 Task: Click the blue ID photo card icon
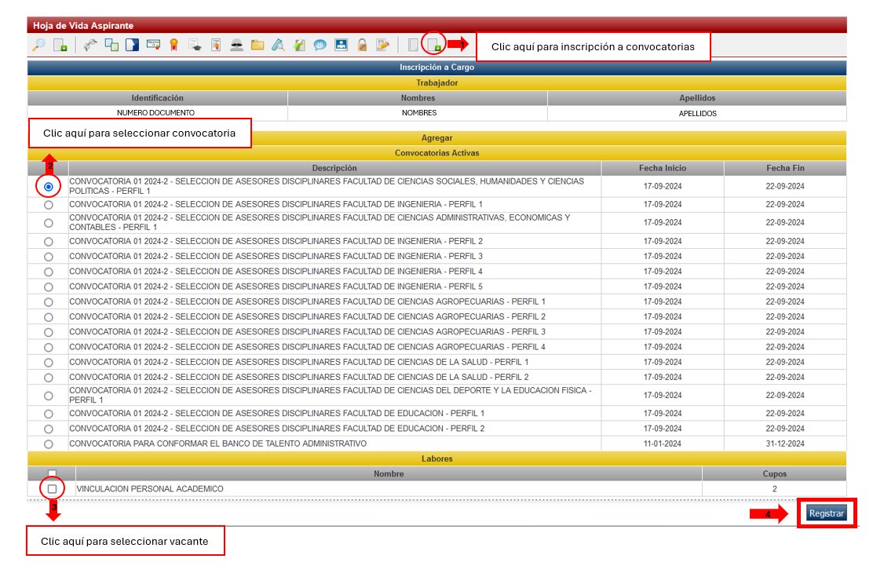point(342,45)
